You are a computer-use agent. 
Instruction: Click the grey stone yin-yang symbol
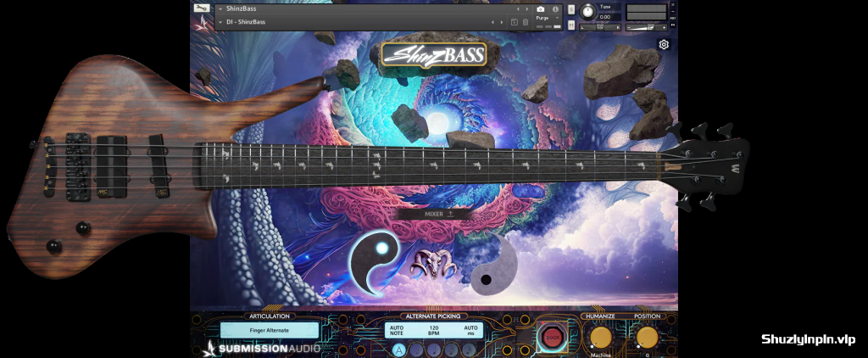point(494,265)
